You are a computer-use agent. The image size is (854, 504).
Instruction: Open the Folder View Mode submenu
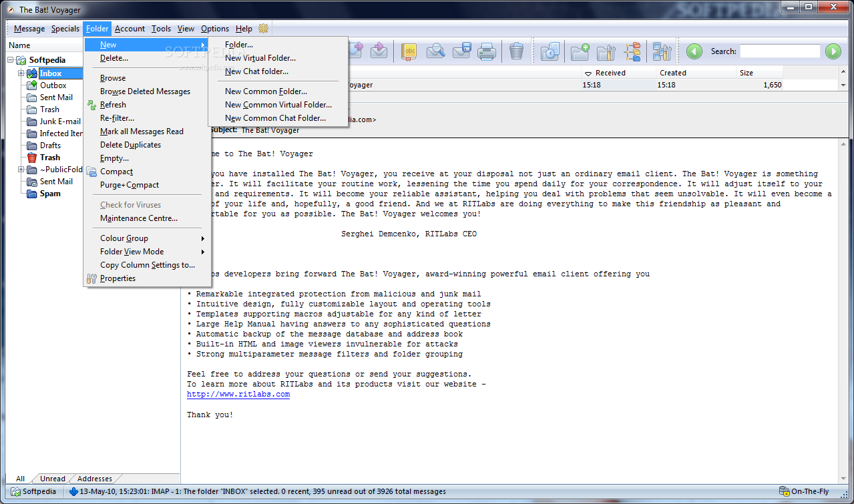point(147,252)
